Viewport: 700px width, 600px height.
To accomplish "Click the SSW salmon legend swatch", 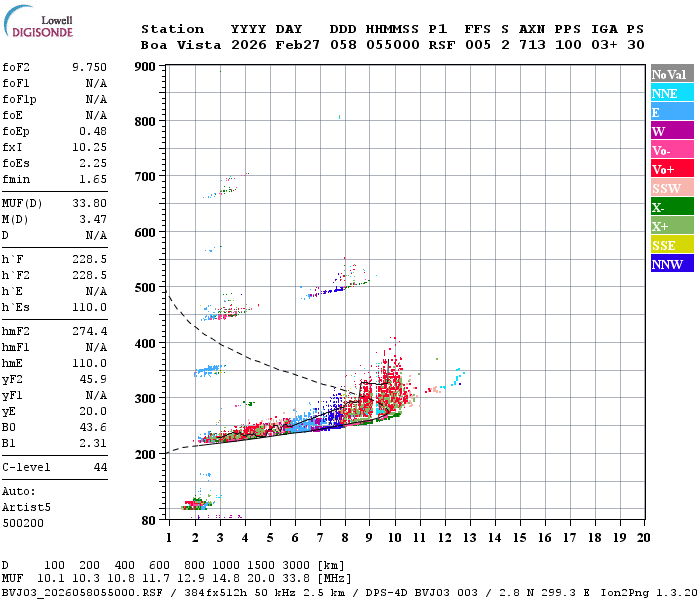I will click(672, 188).
